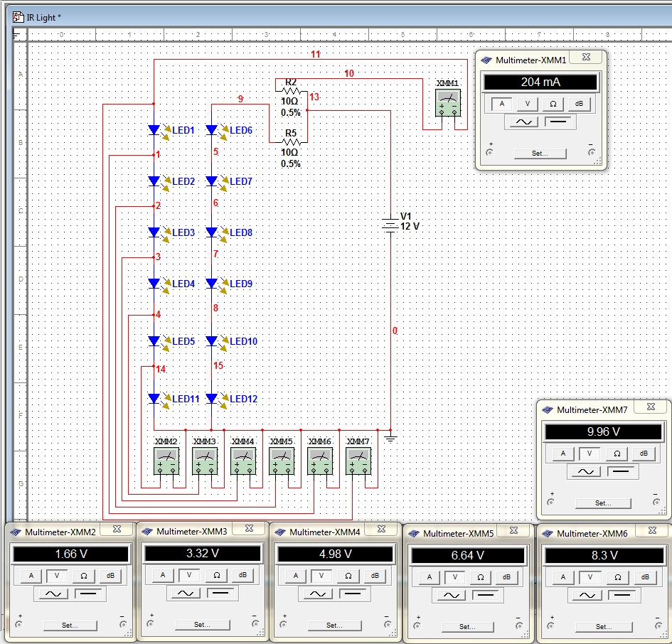Select the XMM4 multimeter icon on the schematic
Viewport: 672px width, 644px height.
pos(243,461)
